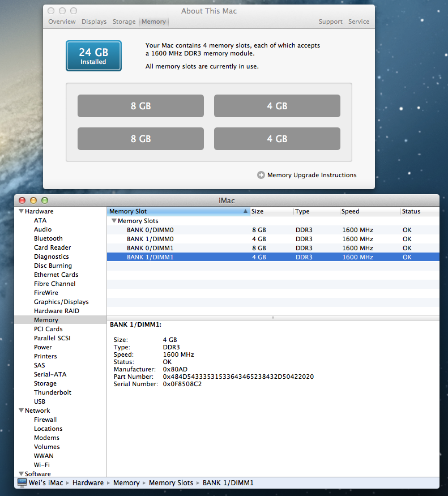Click the 24 GB Installed badge
This screenshot has height=496, width=448.
pos(93,55)
